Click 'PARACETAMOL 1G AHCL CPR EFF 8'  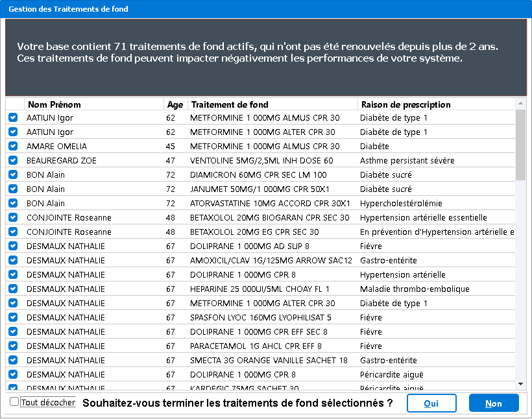pos(256,346)
